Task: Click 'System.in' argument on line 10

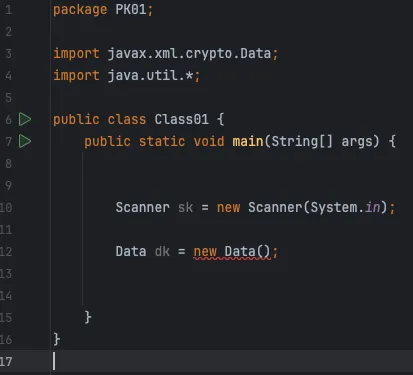Action: pos(345,208)
